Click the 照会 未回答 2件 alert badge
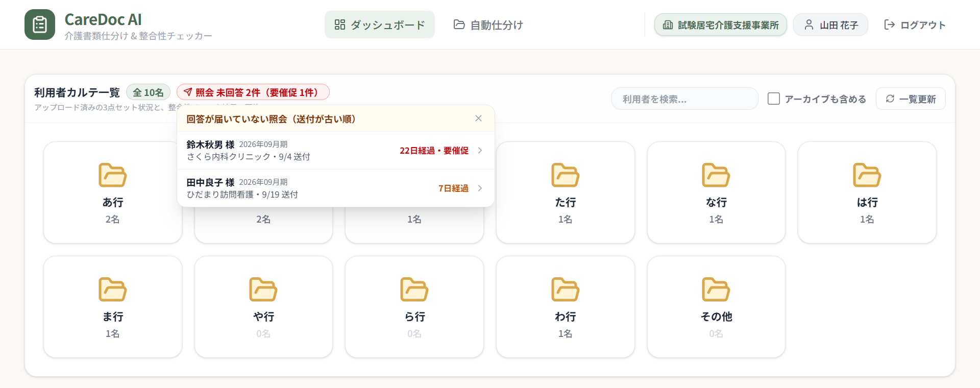Viewport: 980px width, 388px height. click(253, 92)
